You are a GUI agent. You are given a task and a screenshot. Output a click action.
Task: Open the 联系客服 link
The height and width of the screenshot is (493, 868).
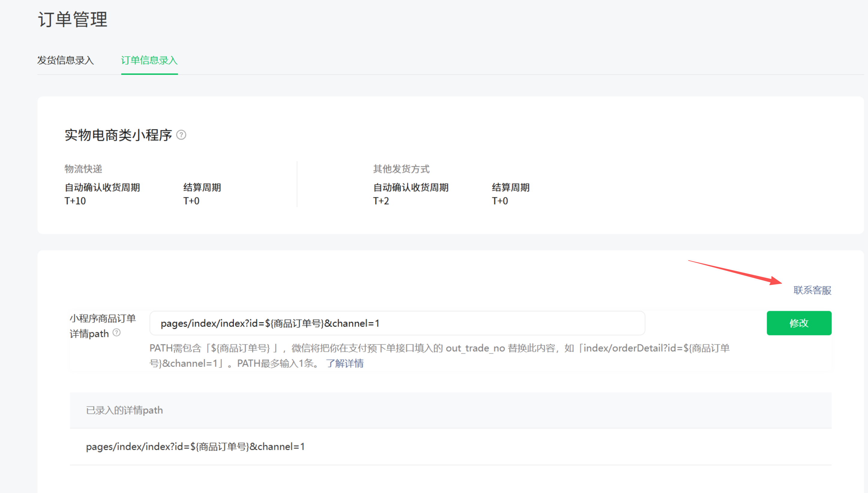tap(812, 290)
